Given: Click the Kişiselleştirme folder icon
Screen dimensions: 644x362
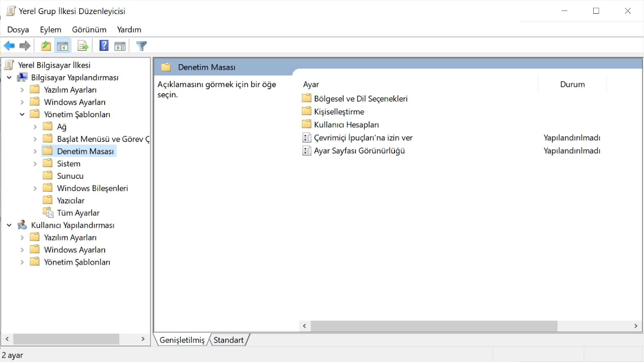Looking at the screenshot, I should [307, 111].
